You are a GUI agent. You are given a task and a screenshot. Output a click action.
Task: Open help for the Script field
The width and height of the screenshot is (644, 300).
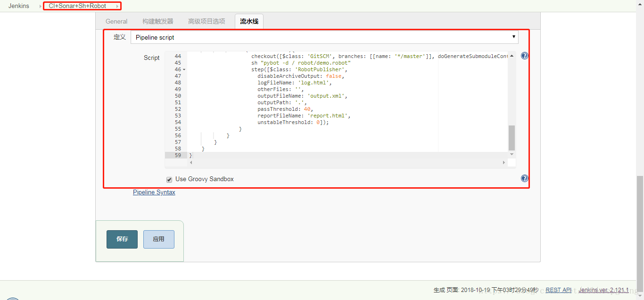[x=525, y=56]
